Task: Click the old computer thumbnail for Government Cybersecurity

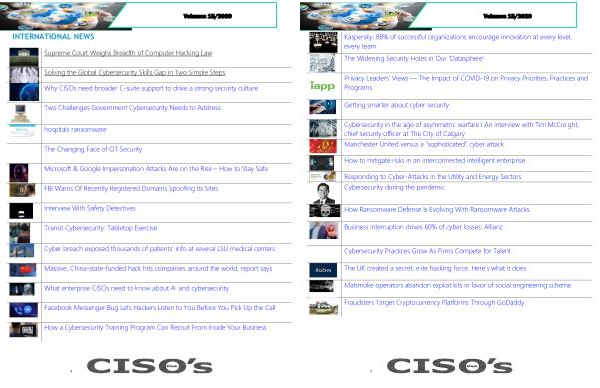Action: coord(21,114)
